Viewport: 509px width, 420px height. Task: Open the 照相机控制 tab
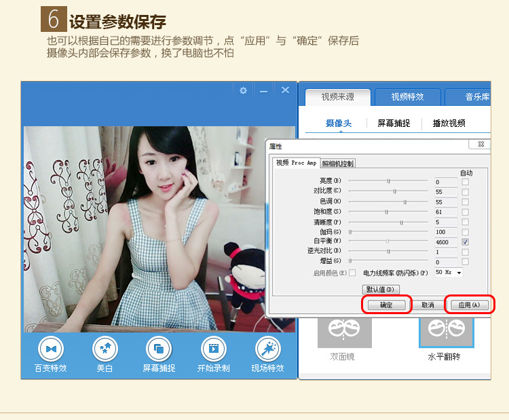pos(337,164)
